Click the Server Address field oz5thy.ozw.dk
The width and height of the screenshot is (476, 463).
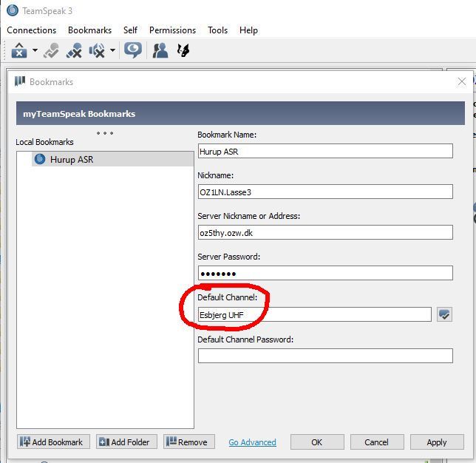(x=325, y=233)
